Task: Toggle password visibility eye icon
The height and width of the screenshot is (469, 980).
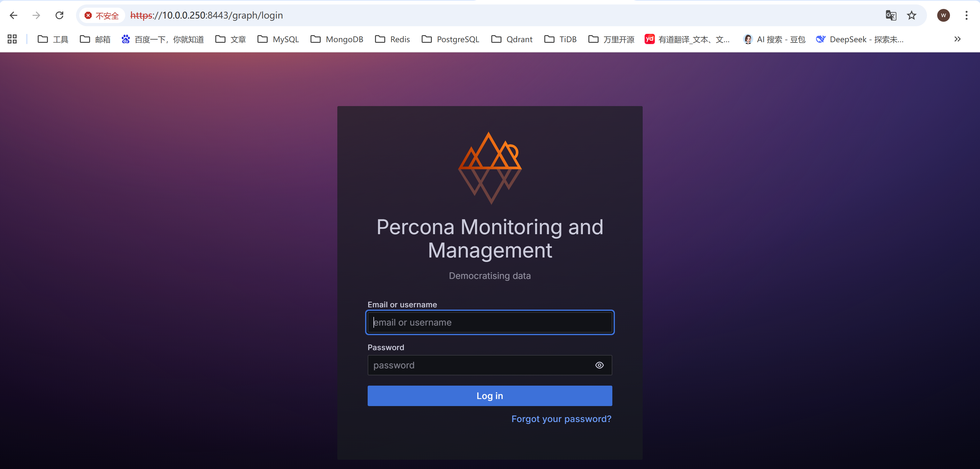Action: click(599, 365)
